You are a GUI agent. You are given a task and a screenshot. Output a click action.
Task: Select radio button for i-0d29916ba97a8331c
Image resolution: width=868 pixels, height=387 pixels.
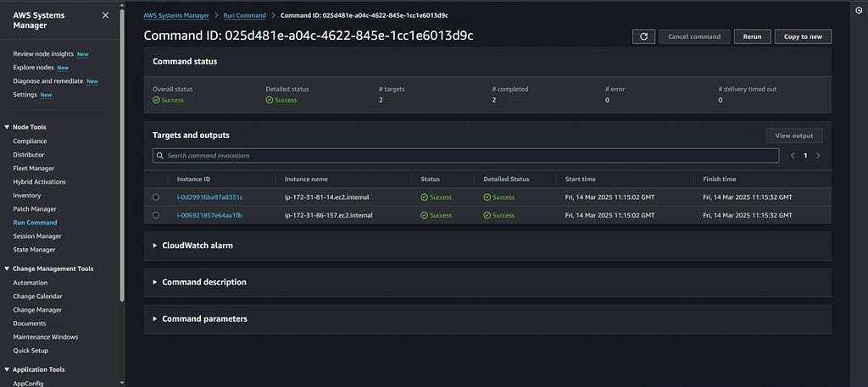point(156,197)
